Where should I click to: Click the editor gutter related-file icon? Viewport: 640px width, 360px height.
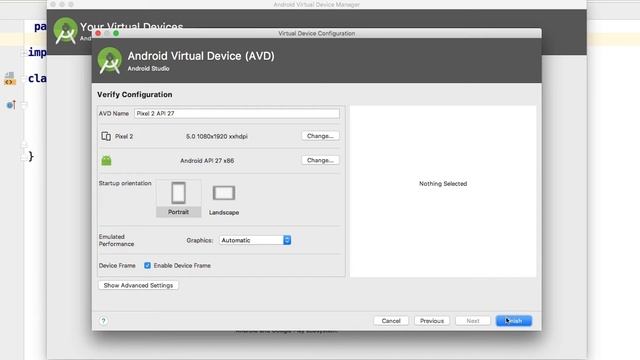[10, 78]
